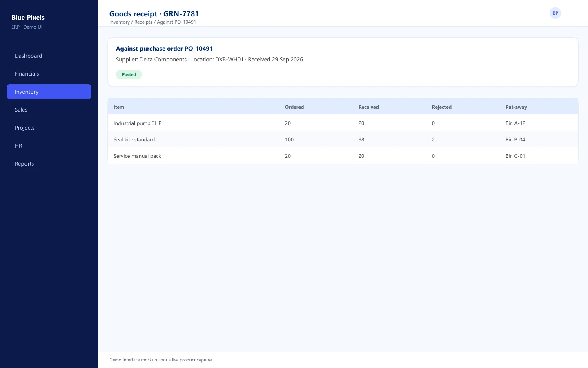Click Industrial pump received quantity 20
The width and height of the screenshot is (588, 368).
point(361,123)
